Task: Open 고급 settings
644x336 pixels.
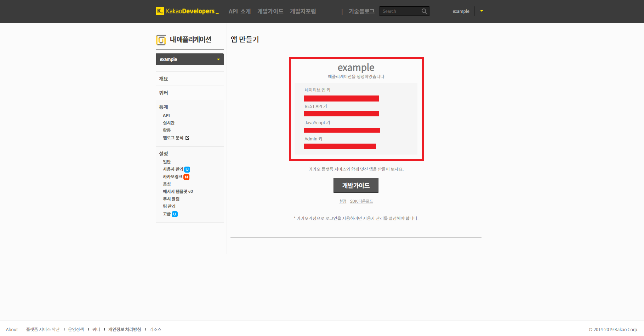Action: (167, 214)
